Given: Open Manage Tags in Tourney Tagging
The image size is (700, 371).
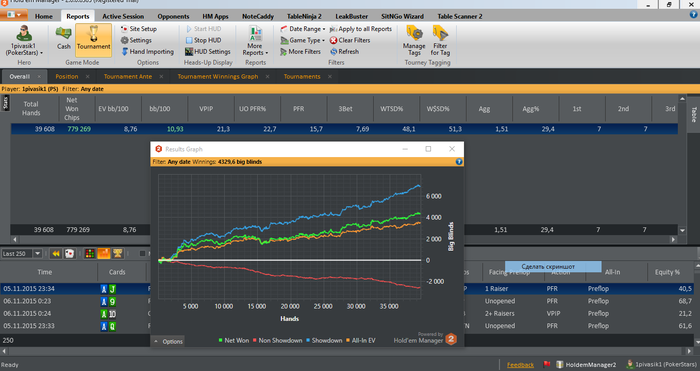Looking at the screenshot, I should click(414, 40).
